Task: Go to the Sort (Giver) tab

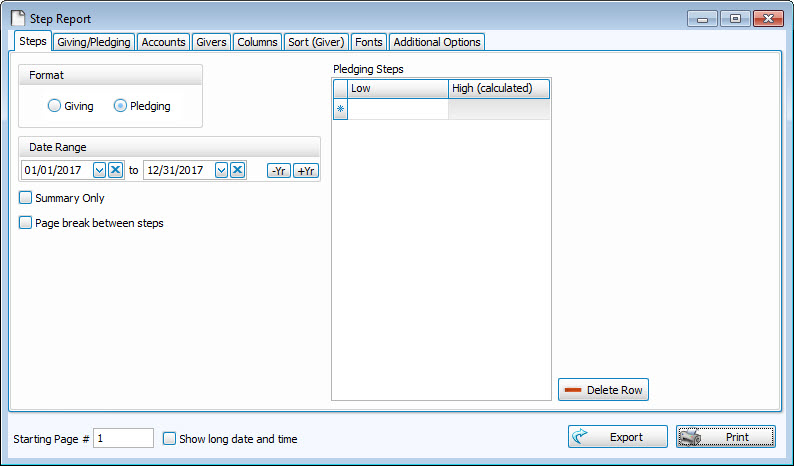Action: click(316, 42)
